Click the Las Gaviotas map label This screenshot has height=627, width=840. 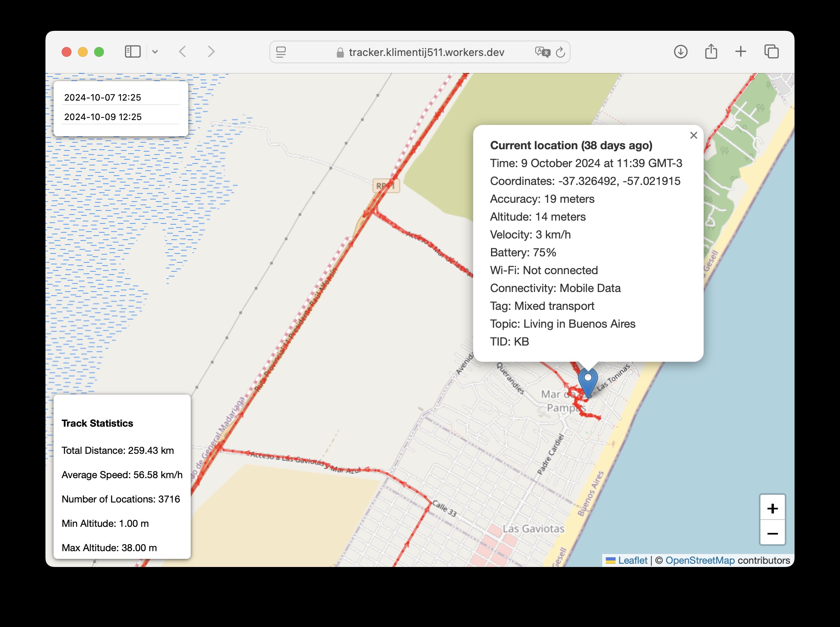click(x=534, y=529)
